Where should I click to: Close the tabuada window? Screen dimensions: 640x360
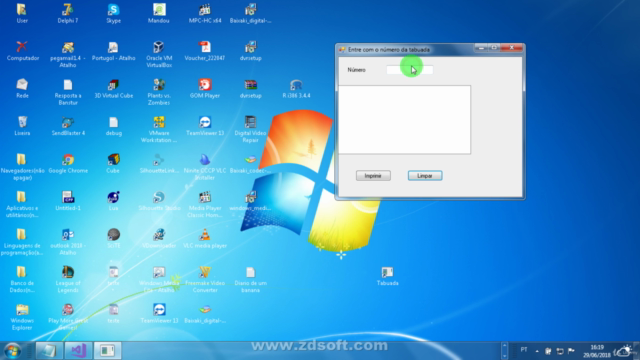click(x=511, y=48)
